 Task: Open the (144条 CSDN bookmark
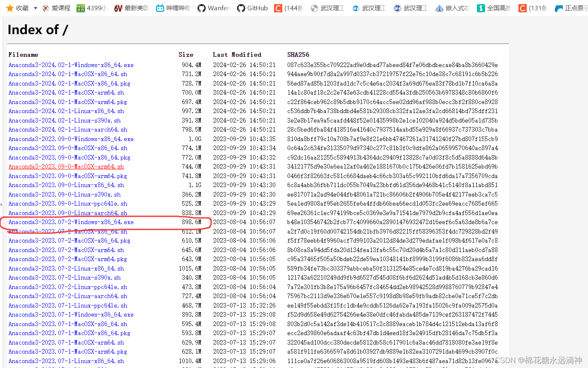pyautogui.click(x=288, y=8)
